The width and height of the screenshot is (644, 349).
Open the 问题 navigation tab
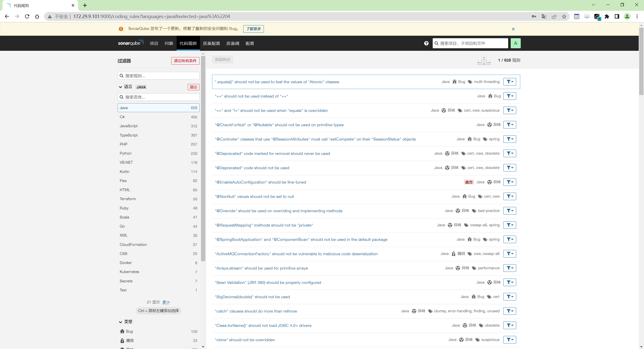(x=169, y=43)
